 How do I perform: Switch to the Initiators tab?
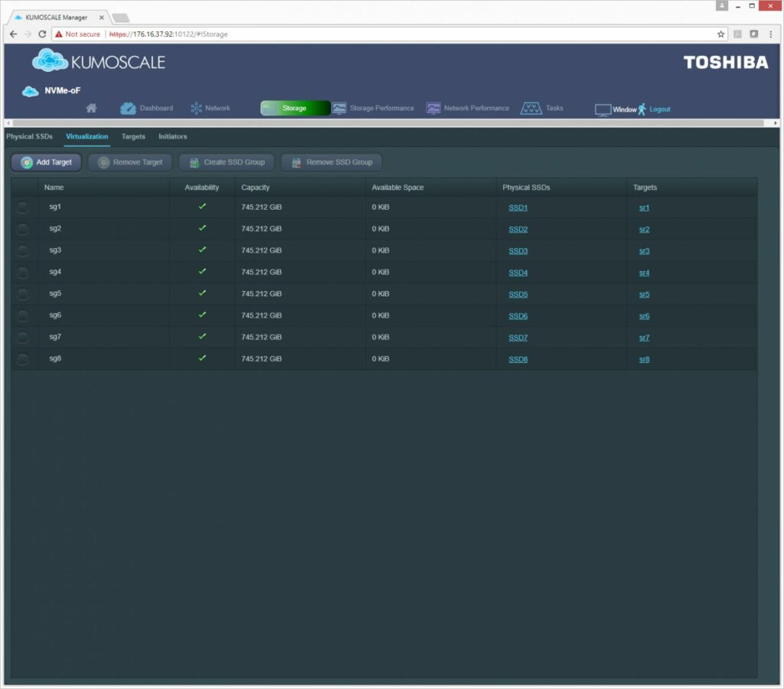click(x=172, y=136)
